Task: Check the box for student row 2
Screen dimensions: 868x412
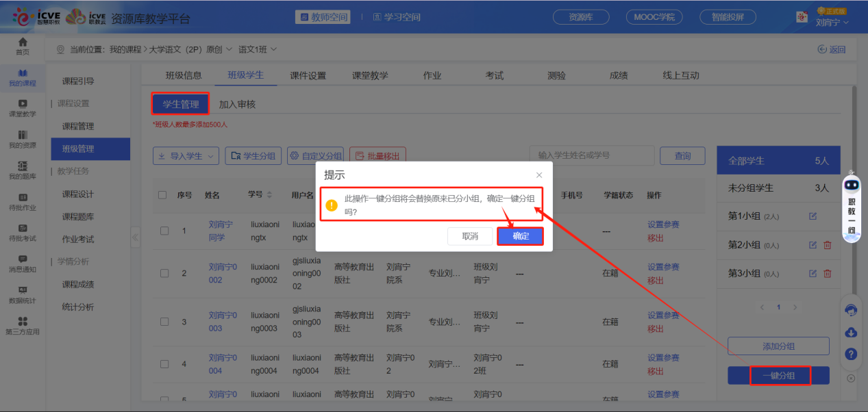Action: pyautogui.click(x=164, y=274)
